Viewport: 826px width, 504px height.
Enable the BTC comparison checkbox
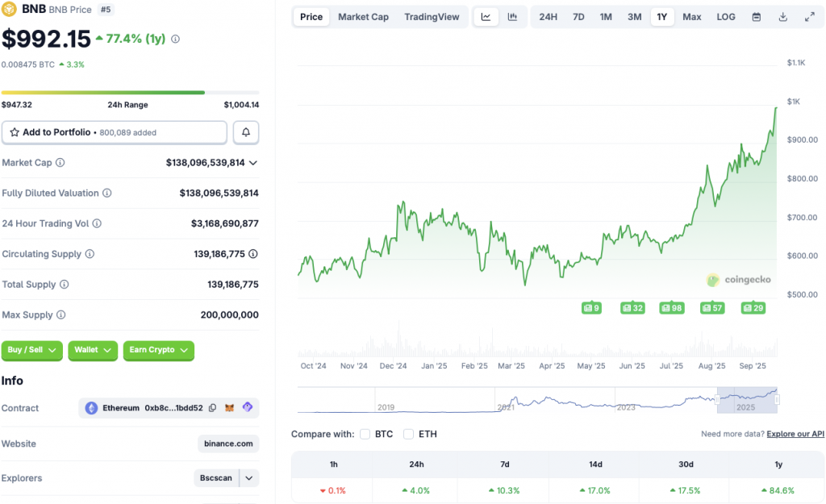(365, 434)
